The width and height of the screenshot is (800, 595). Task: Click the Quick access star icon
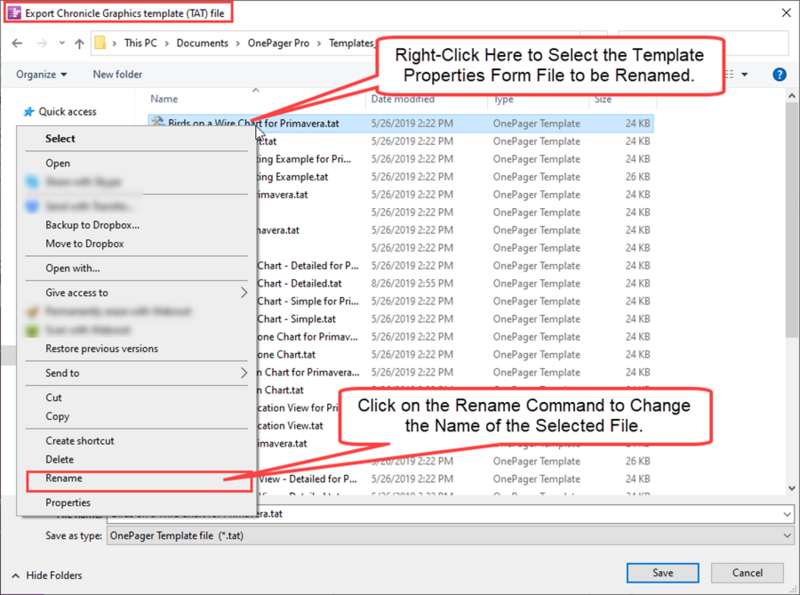(29, 112)
